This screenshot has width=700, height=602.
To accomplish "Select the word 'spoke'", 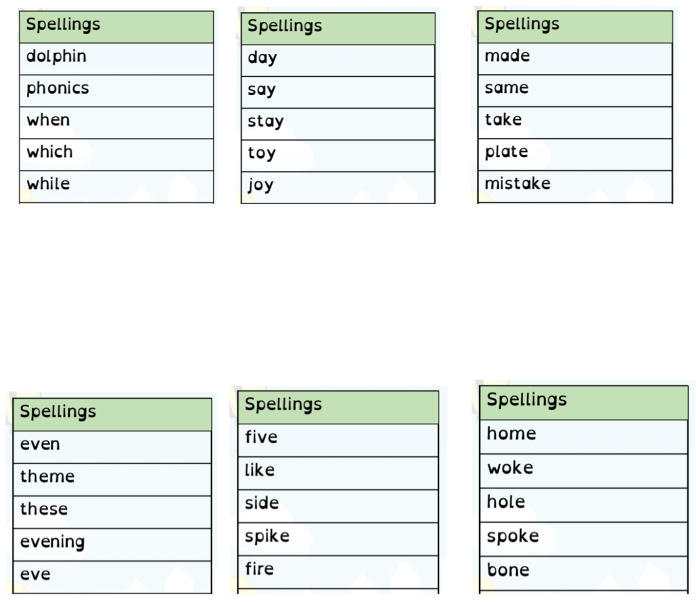I will click(513, 536).
